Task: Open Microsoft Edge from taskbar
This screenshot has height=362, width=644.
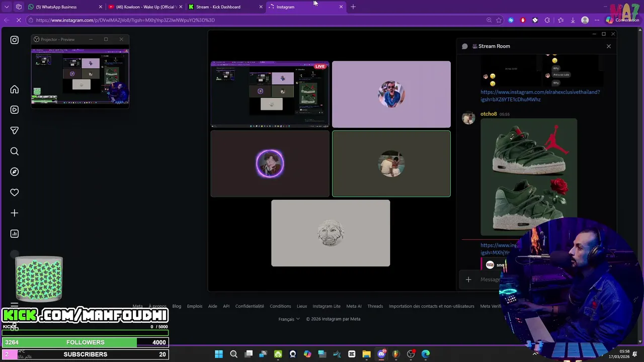Action: pyautogui.click(x=426, y=354)
